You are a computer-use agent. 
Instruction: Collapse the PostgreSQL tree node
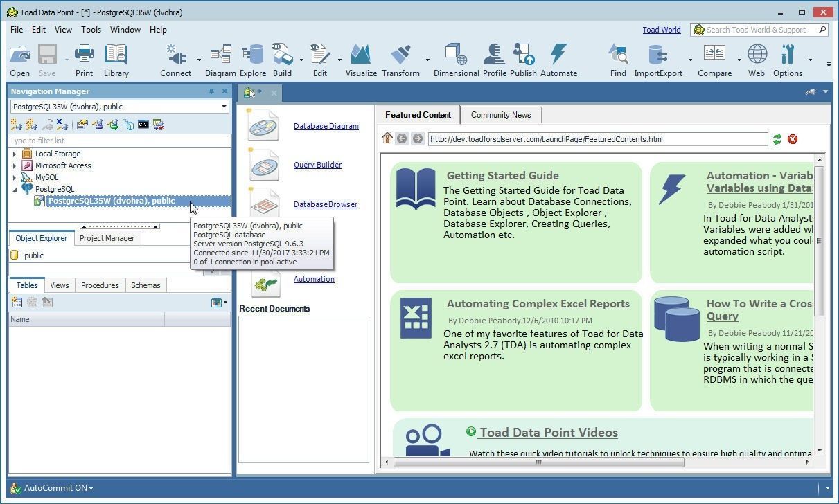point(15,189)
